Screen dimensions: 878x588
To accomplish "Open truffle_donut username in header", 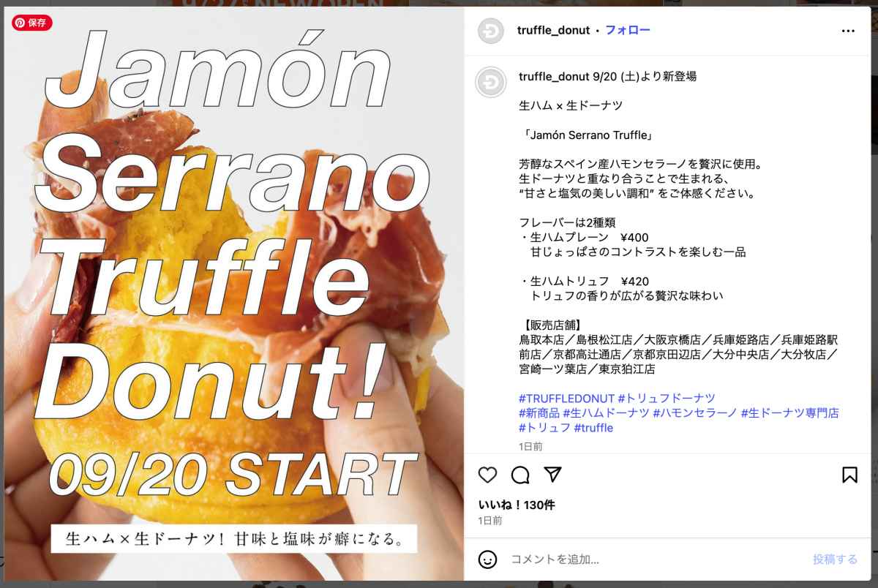I will [x=553, y=30].
